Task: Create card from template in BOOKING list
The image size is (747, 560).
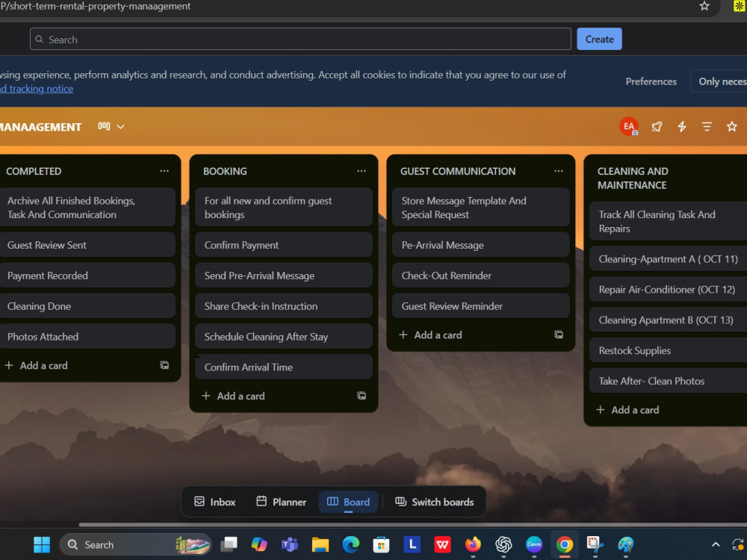Action: click(x=362, y=396)
